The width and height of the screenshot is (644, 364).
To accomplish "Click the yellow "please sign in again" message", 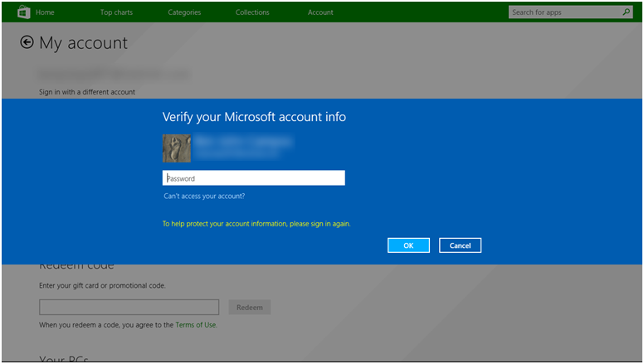I will coord(256,224).
